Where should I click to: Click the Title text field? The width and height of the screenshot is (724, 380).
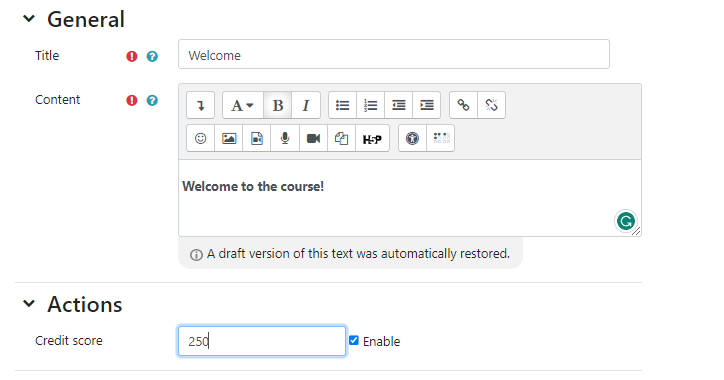394,54
